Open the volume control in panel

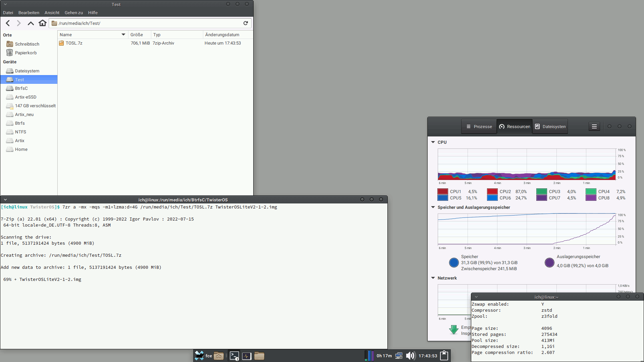410,356
